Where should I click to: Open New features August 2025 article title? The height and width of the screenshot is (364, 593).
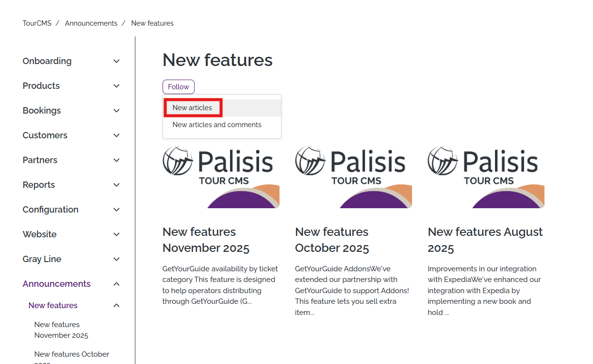(x=485, y=240)
